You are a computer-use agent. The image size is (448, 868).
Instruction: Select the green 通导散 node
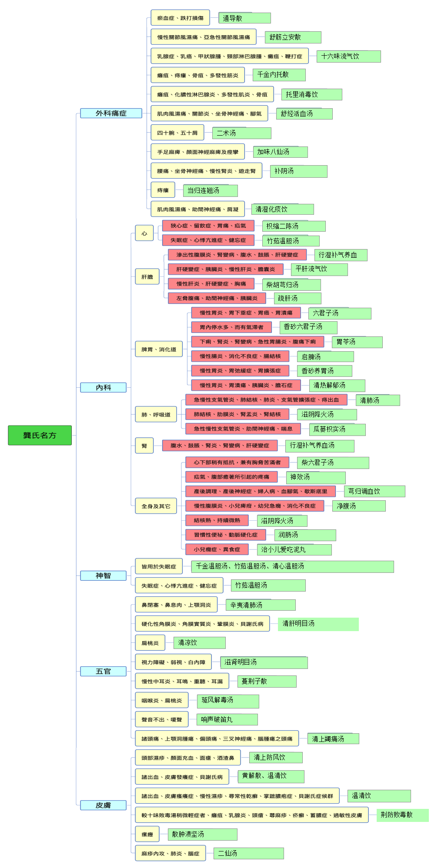pos(244,18)
